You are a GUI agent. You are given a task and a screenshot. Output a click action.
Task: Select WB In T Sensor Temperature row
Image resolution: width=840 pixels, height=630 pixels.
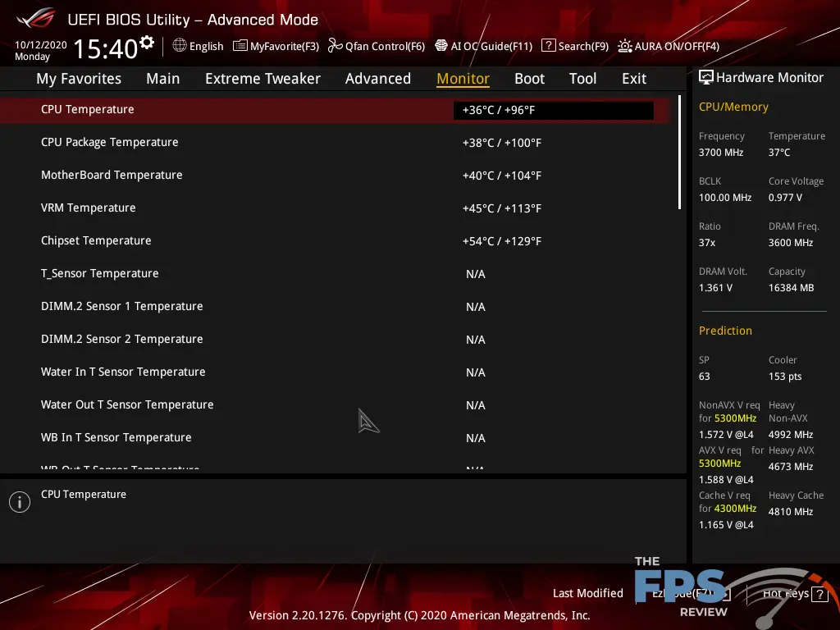click(x=335, y=438)
